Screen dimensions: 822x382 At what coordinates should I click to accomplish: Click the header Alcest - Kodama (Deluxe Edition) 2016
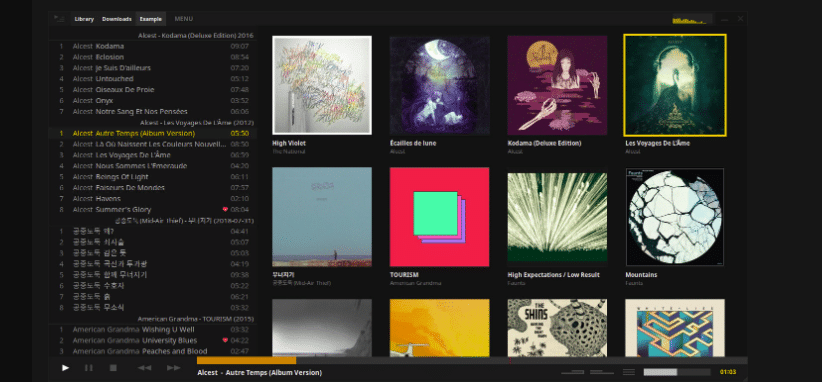tap(196, 36)
